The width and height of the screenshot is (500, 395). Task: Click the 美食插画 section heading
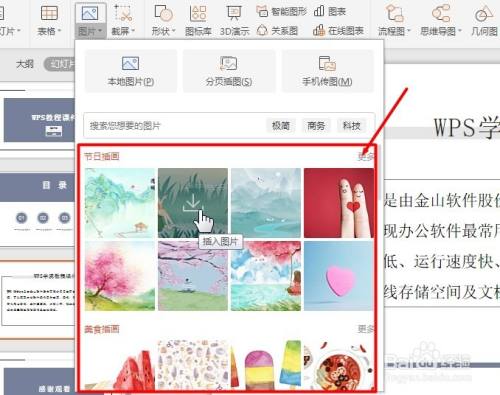click(102, 329)
